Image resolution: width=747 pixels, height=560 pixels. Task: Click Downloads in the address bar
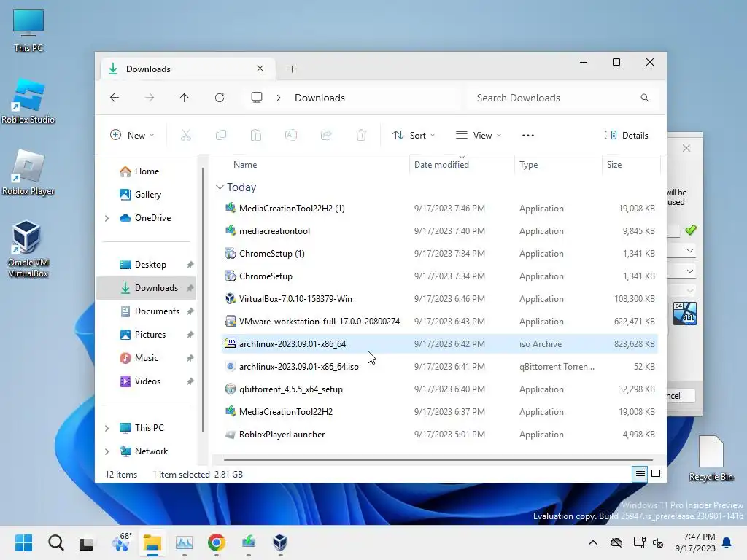320,98
